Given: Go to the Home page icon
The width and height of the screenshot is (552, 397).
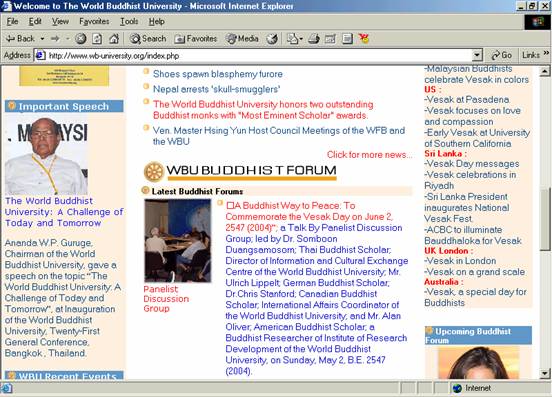Looking at the screenshot, I should coord(113,39).
